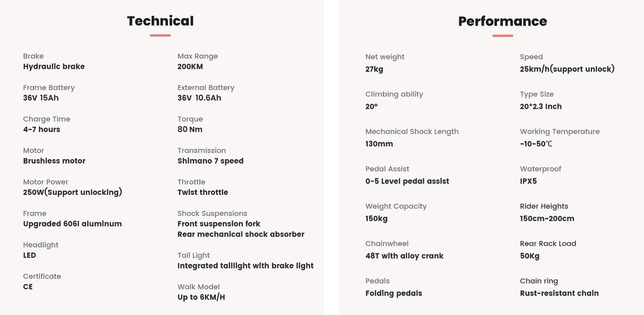Click the Rust-resistant chain text
644x315 pixels.
tap(559, 293)
